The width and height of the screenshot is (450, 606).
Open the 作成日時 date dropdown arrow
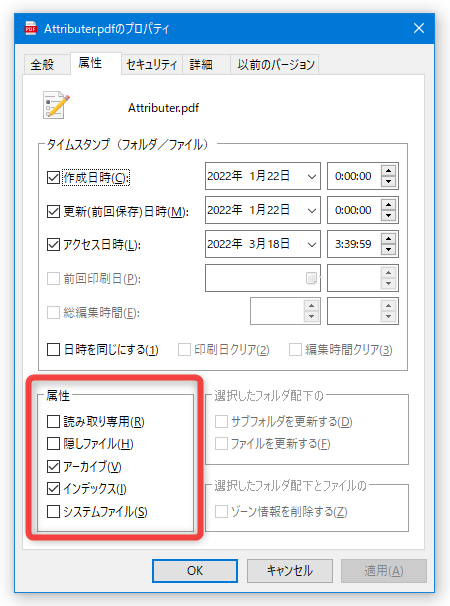pyautogui.click(x=312, y=177)
